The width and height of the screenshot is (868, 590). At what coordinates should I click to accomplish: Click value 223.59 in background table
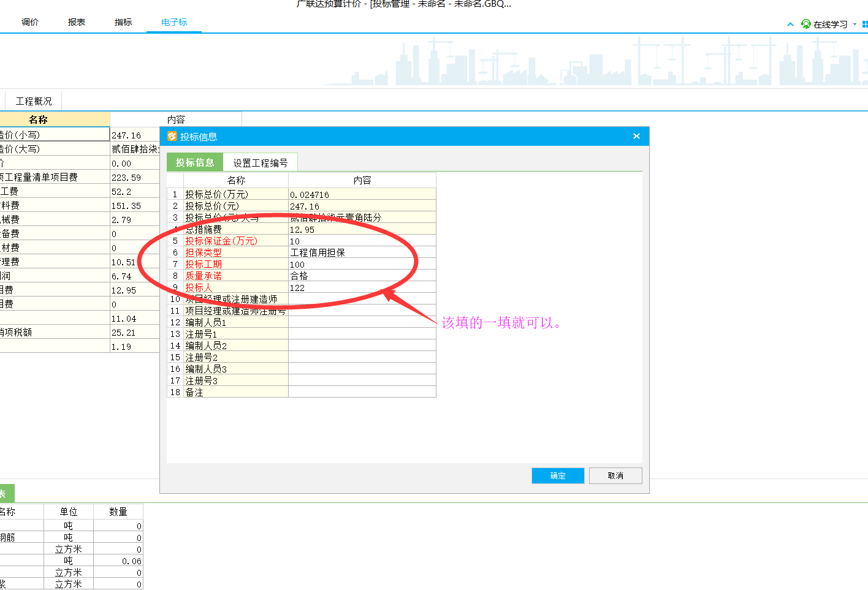coord(126,178)
